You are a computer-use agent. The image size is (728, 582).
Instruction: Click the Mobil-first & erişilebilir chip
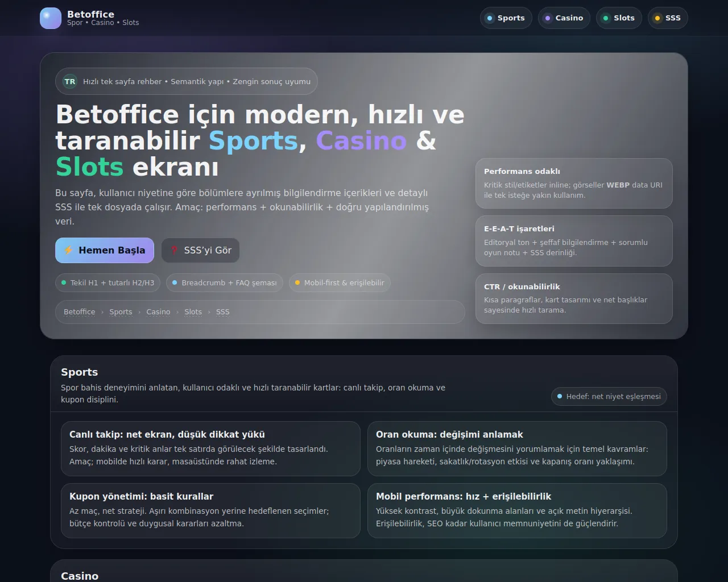(x=340, y=282)
